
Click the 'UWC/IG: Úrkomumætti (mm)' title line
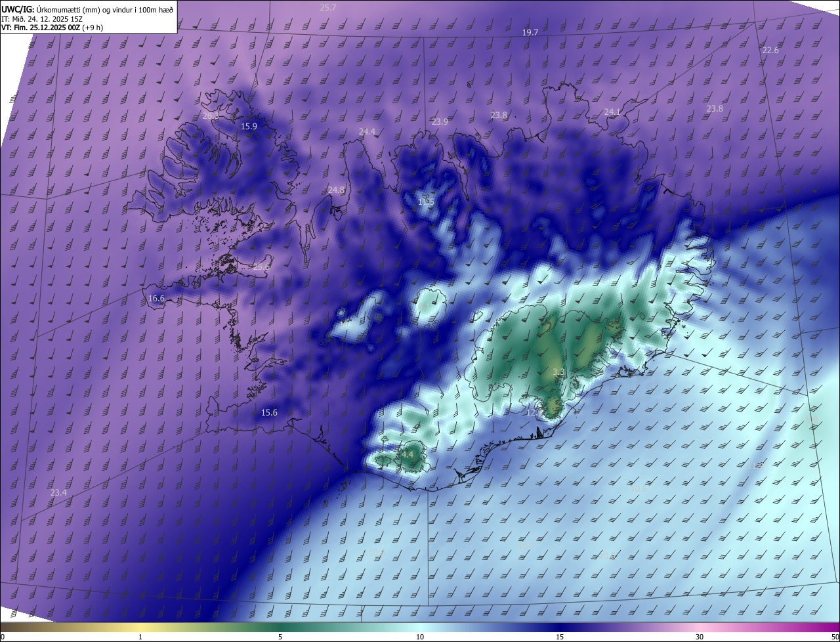(x=88, y=9)
